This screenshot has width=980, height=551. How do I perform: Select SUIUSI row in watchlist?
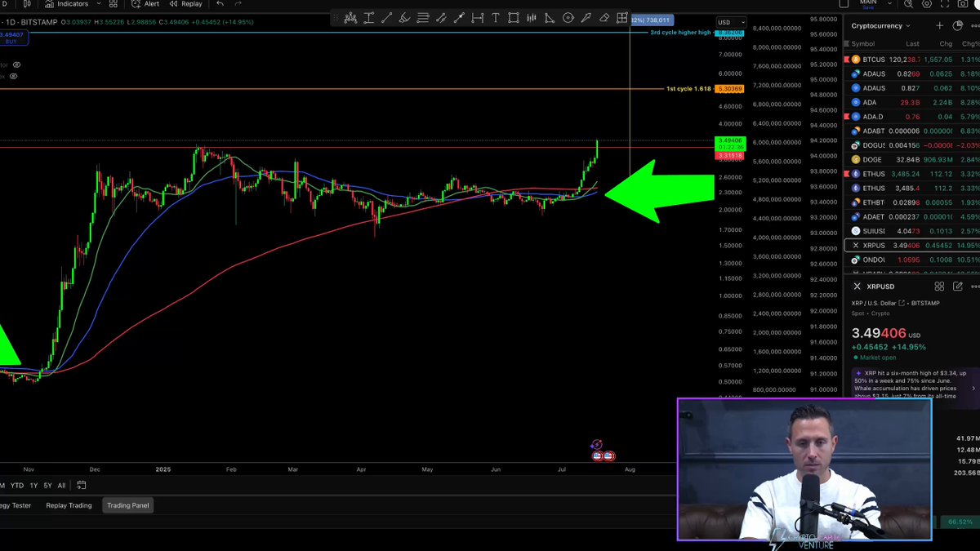[x=911, y=231]
